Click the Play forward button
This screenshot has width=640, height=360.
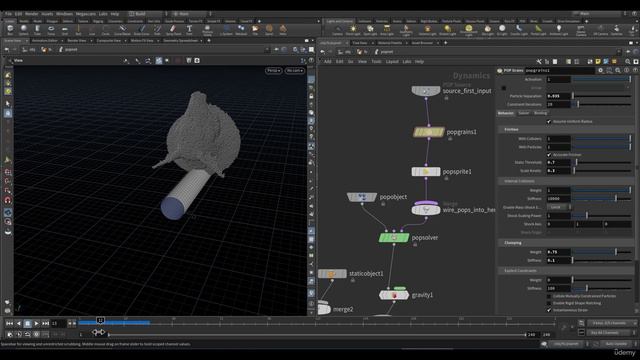pos(36,323)
